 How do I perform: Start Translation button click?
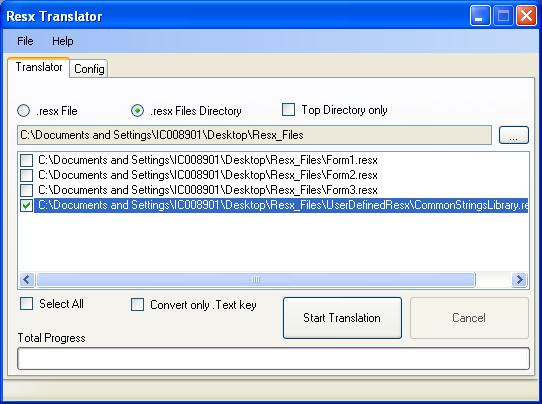pyautogui.click(x=342, y=318)
